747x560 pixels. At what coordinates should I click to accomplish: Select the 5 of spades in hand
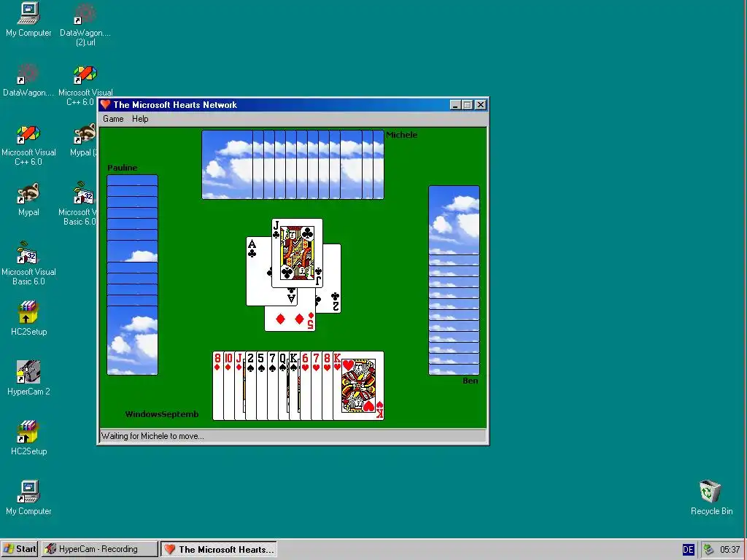click(262, 386)
